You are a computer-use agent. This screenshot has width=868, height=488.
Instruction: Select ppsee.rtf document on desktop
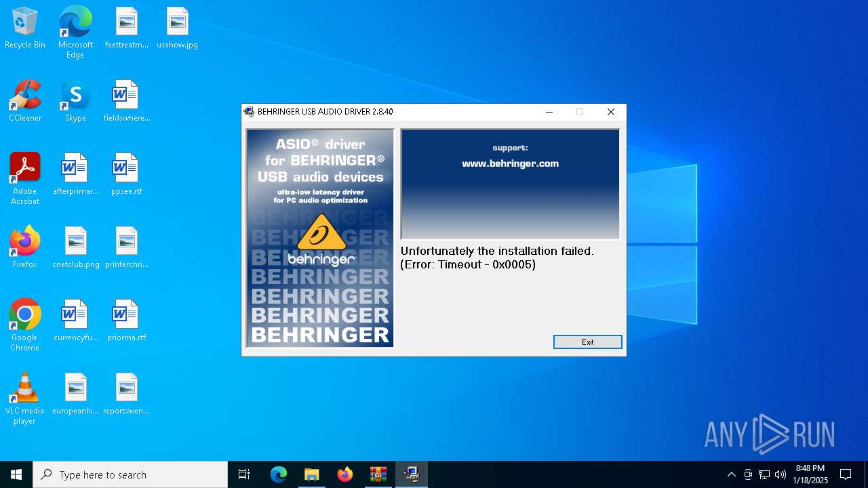pos(126,175)
